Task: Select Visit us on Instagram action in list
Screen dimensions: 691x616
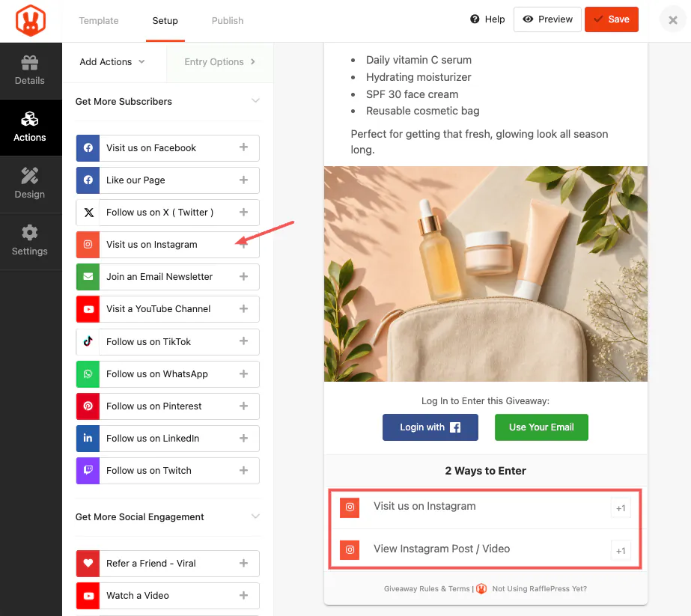Action: point(168,245)
